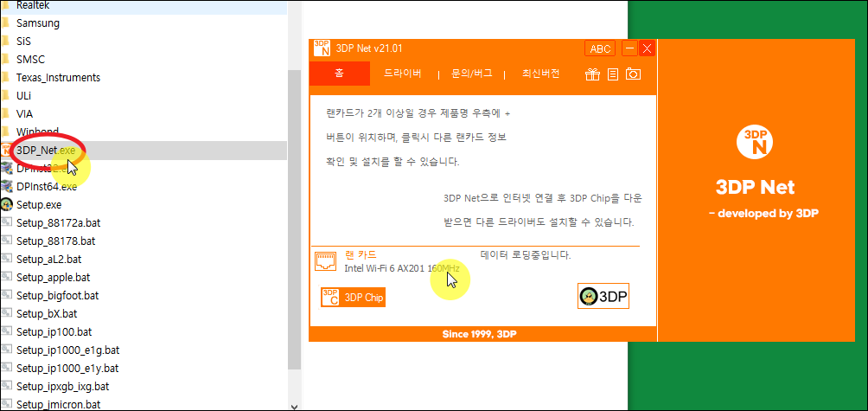Select Setup_ip1000_e1y.bat file
Image resolution: width=868 pixels, height=411 pixels.
pos(67,368)
